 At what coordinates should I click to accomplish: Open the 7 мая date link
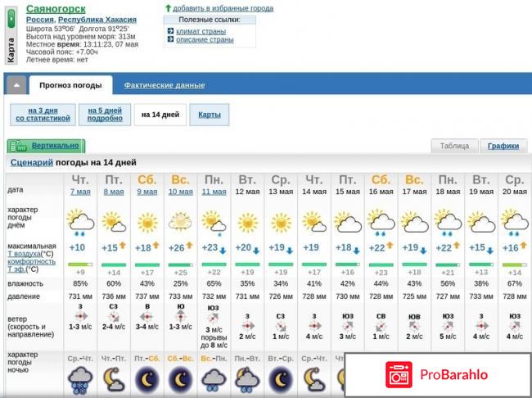pyautogui.click(x=80, y=192)
